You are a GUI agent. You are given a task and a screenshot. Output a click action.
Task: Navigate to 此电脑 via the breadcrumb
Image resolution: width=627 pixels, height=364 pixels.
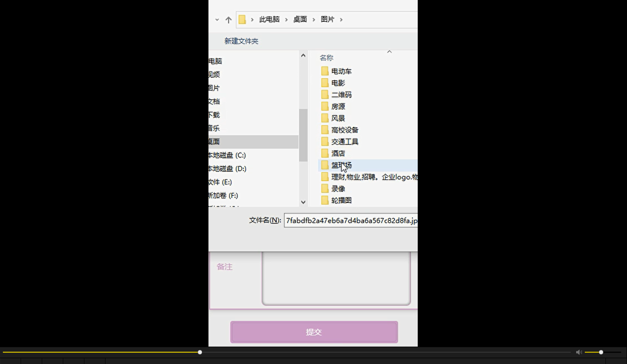269,19
